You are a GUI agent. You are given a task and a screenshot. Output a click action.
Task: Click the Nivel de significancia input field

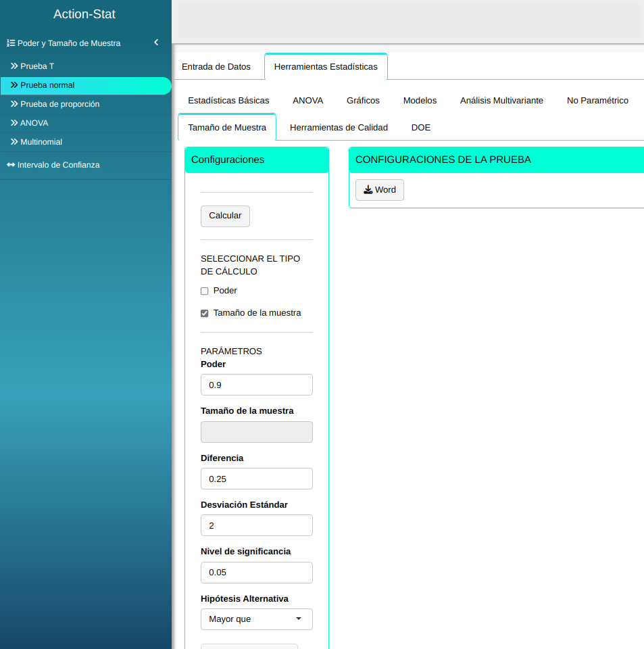pyautogui.click(x=257, y=573)
